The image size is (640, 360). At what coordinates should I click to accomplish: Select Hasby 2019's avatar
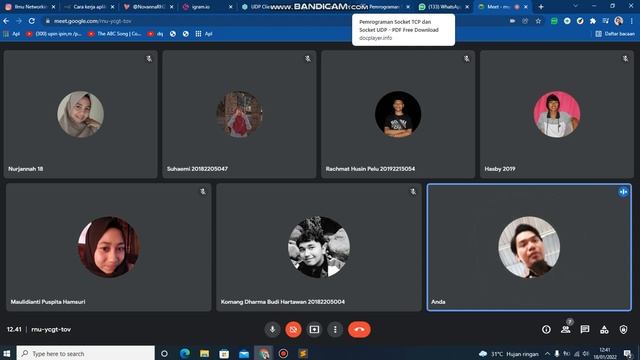[x=557, y=114]
